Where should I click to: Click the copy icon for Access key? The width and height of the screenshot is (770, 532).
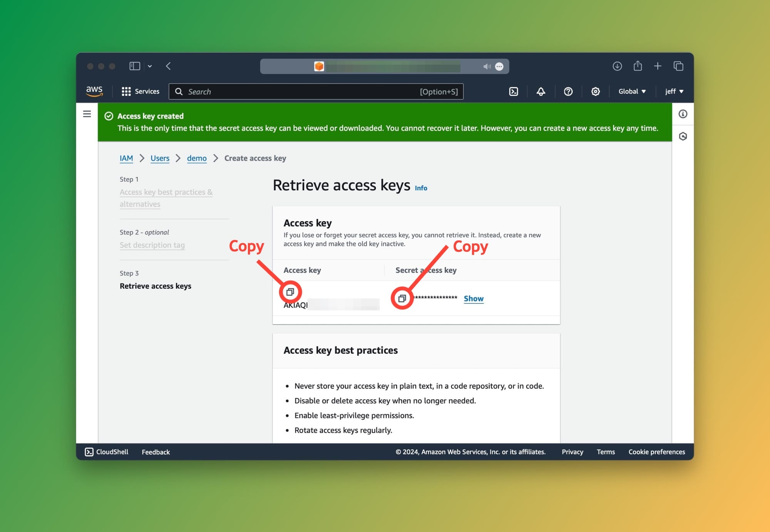pos(290,291)
